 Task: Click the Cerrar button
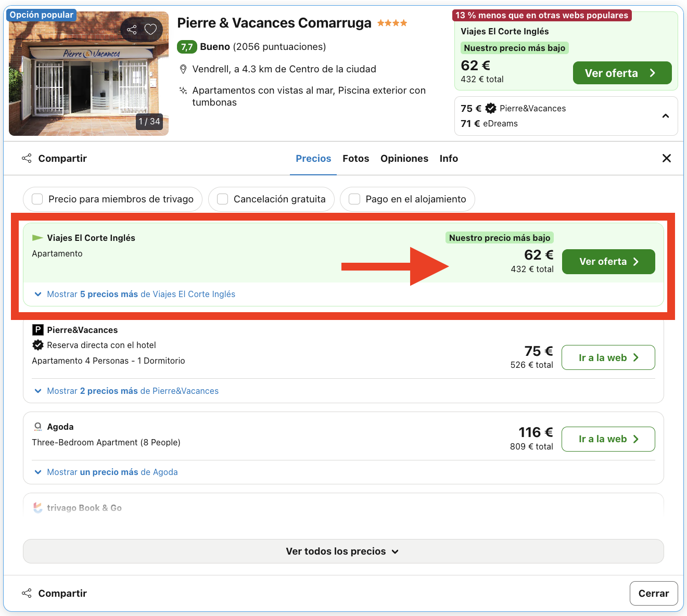(654, 594)
